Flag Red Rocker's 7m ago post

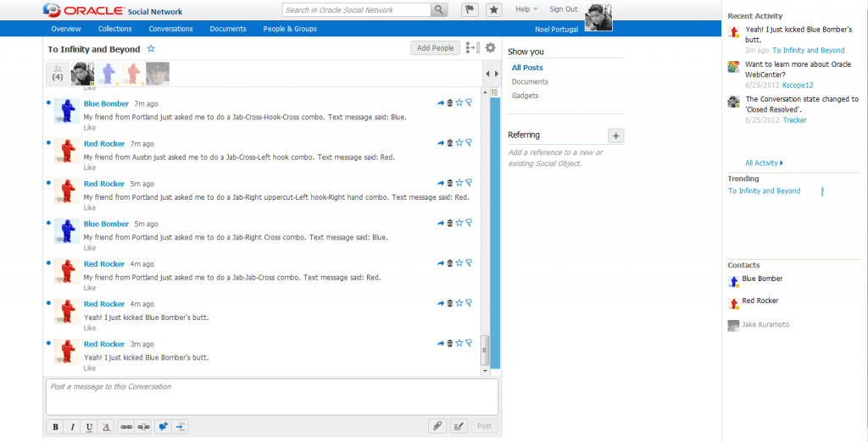pos(469,143)
